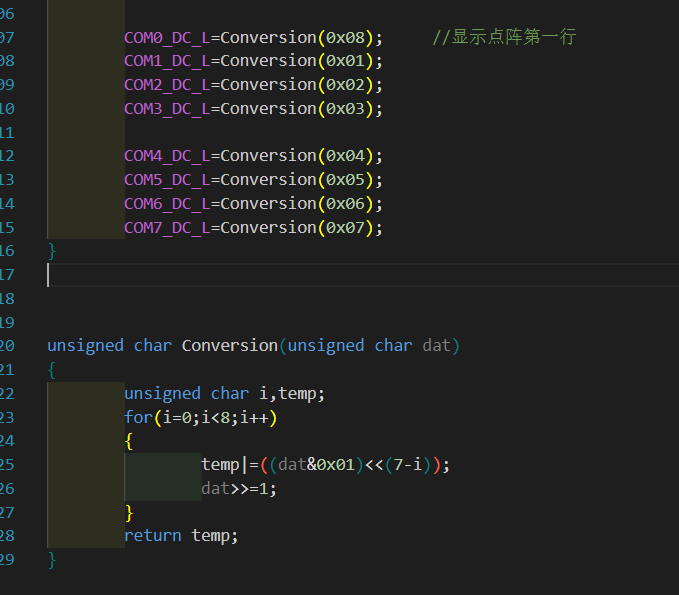
Task: Click the dat parameter in the function signature
Action: pyautogui.click(x=437, y=345)
